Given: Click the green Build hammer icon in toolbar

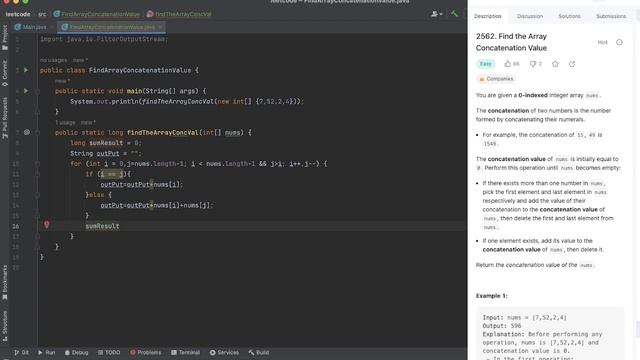Looking at the screenshot, I should (454, 14).
